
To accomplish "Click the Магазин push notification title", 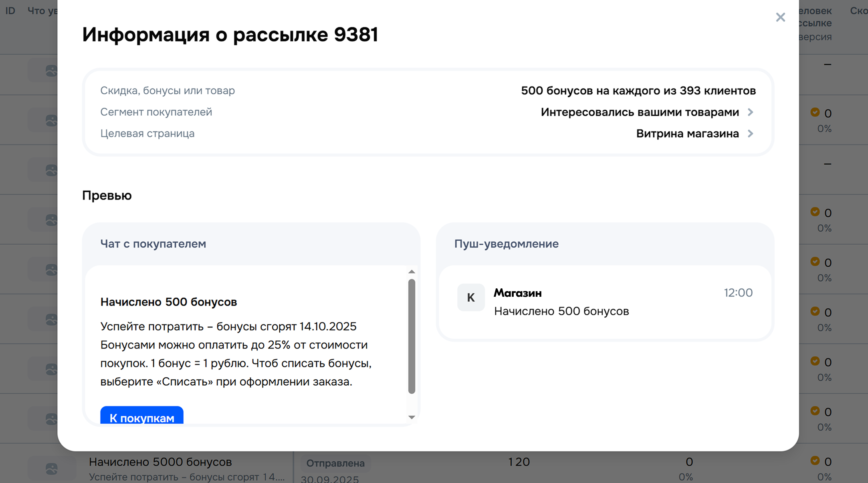I will coord(517,293).
